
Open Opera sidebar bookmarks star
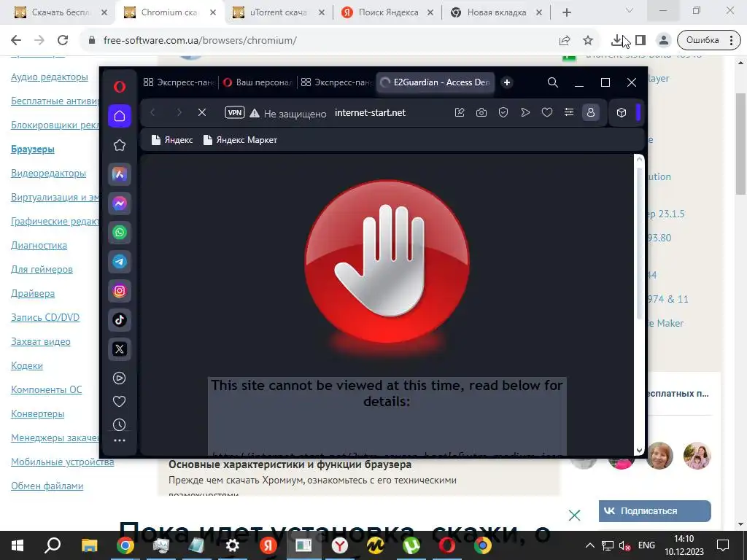click(120, 145)
